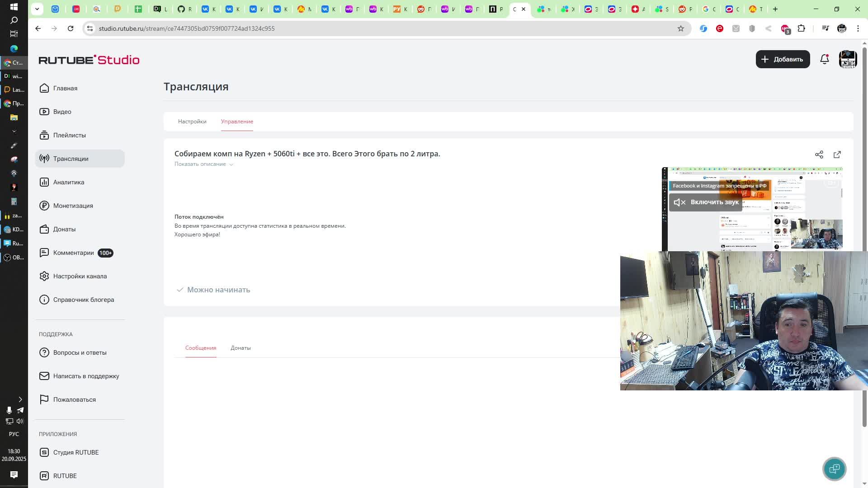Toggle microphone icon in taskbar
Image resolution: width=868 pixels, height=488 pixels.
click(9, 410)
